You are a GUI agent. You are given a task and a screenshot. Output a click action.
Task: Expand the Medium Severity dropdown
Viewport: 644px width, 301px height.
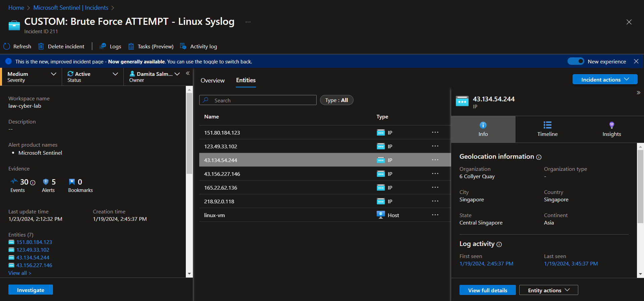[x=32, y=77]
